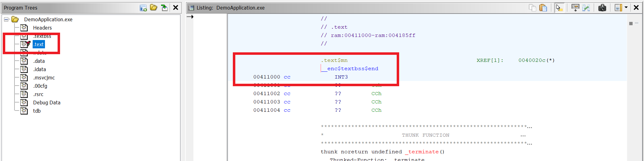Viewport: 644px width, 161px height.
Task: Open the dropdown arrow beside Listing options
Action: coord(626,8)
